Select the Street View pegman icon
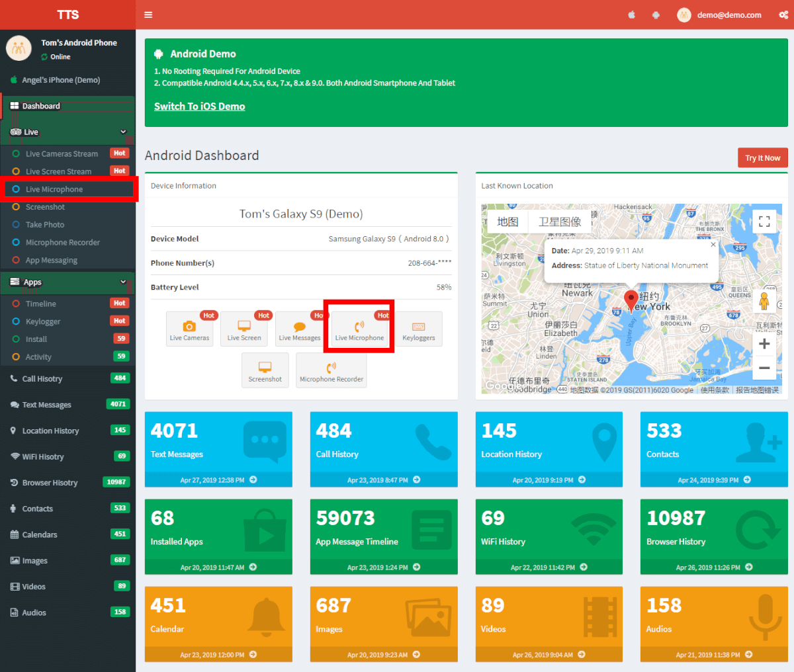Screen dimensions: 794x672 click(x=764, y=301)
